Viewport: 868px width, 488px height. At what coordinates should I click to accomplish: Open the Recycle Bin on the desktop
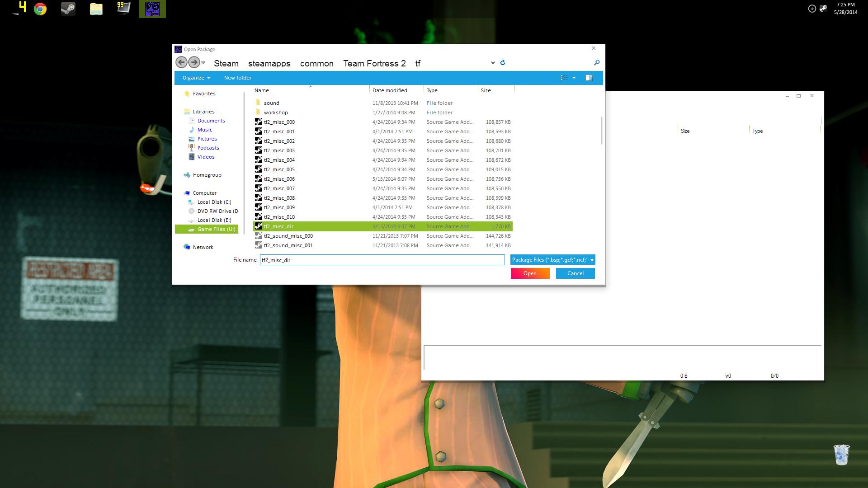pyautogui.click(x=841, y=455)
